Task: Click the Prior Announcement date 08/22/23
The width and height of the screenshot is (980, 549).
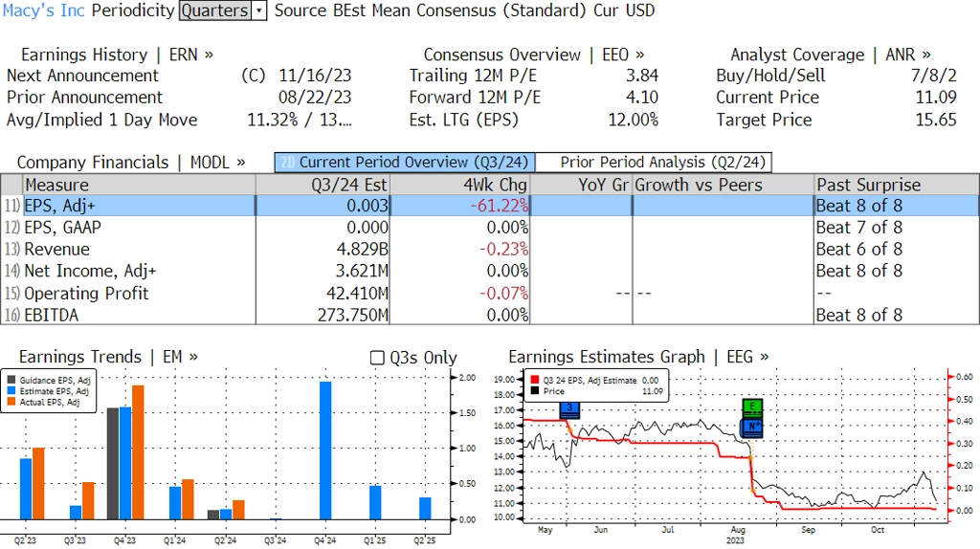Action: tap(315, 98)
